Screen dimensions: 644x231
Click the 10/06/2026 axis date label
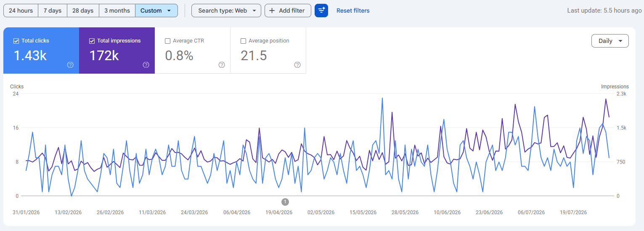pos(447,212)
